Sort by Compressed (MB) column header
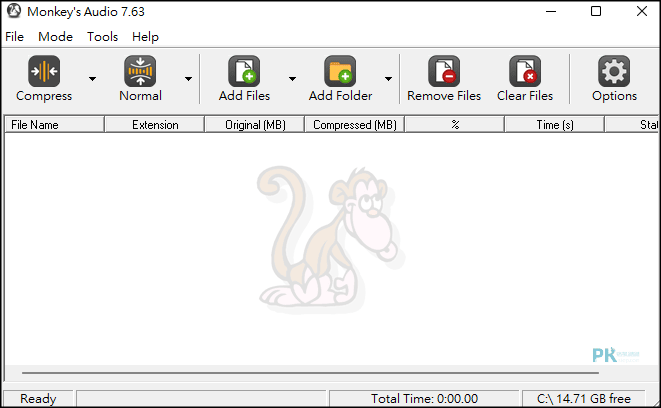Image resolution: width=661 pixels, height=408 pixels. [x=355, y=125]
